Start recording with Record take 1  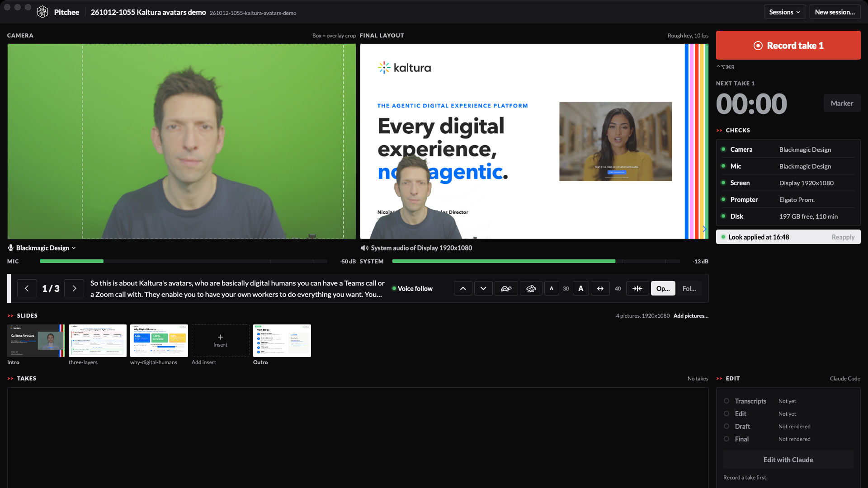(x=788, y=45)
